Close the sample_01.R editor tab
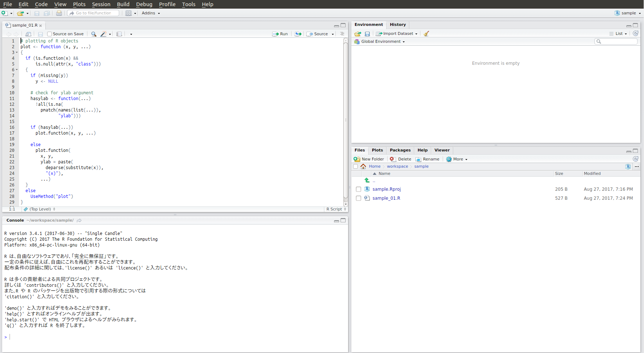The height and width of the screenshot is (353, 644). coord(41,26)
